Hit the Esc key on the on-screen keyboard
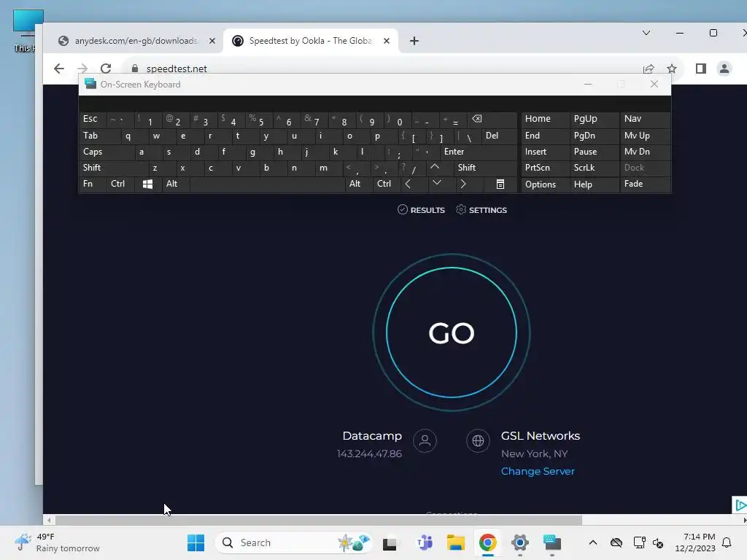 (93, 119)
